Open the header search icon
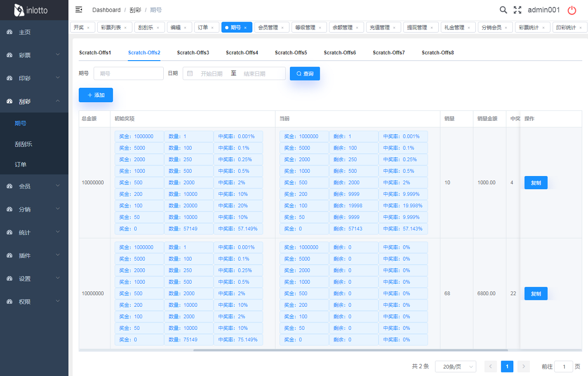This screenshot has height=376, width=588. tap(503, 10)
